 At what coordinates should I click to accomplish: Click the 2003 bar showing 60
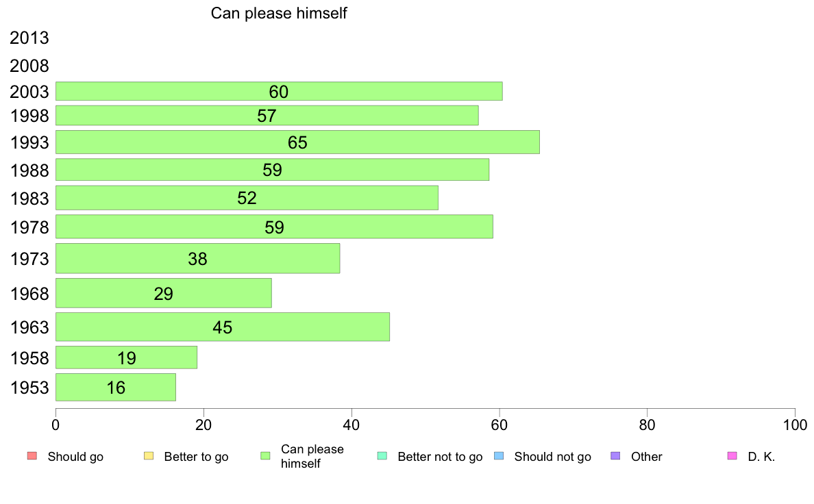coord(279,91)
